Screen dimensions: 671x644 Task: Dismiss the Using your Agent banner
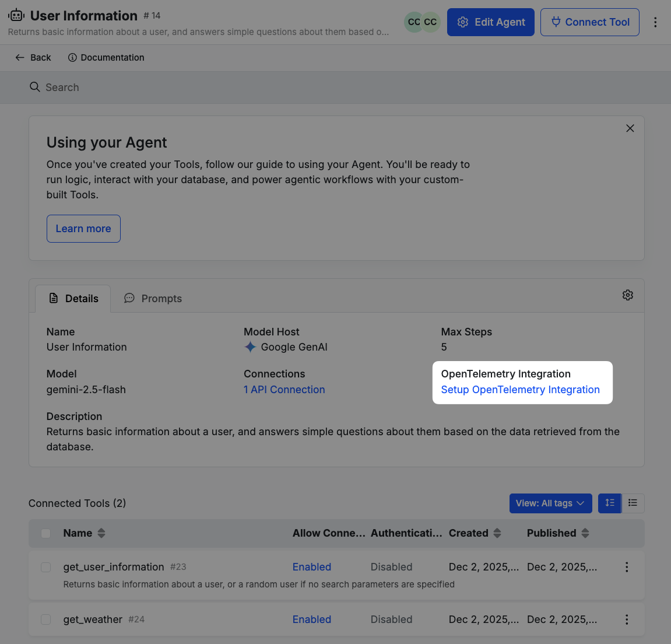click(x=630, y=128)
